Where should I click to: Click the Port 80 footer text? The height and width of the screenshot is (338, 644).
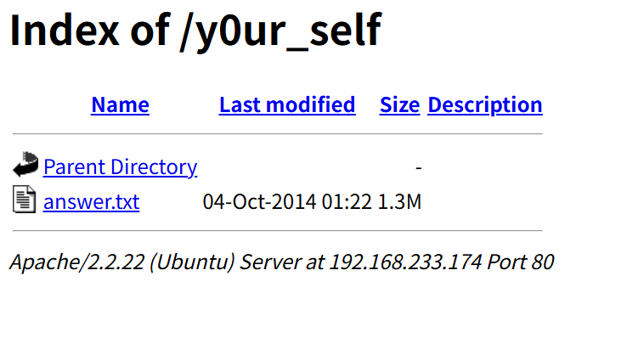tap(520, 262)
